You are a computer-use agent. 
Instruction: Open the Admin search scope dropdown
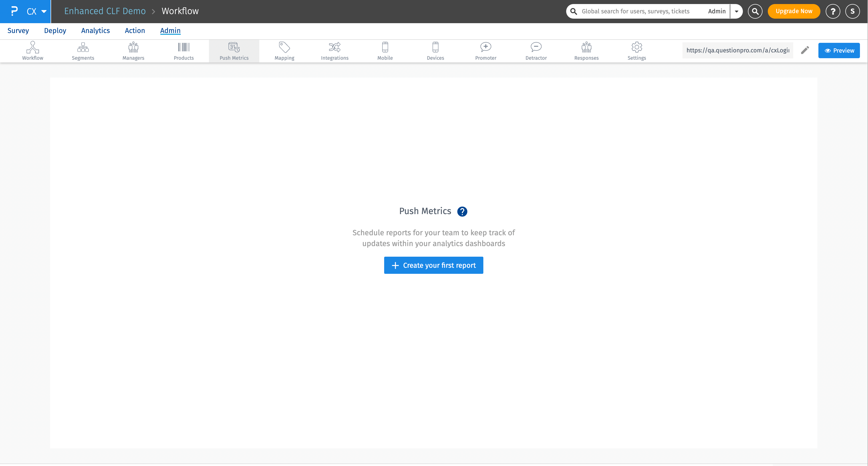[737, 11]
